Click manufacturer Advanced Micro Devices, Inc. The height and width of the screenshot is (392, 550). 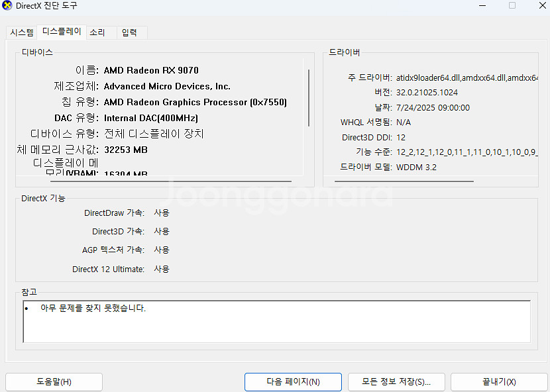pyautogui.click(x=167, y=86)
